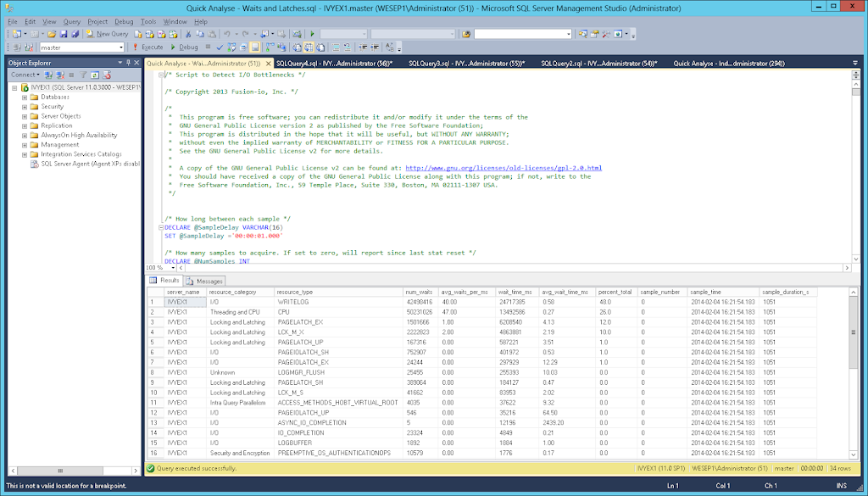This screenshot has width=868, height=496.
Task: Switch to the SQLQuery2.sql tab
Action: (x=599, y=64)
